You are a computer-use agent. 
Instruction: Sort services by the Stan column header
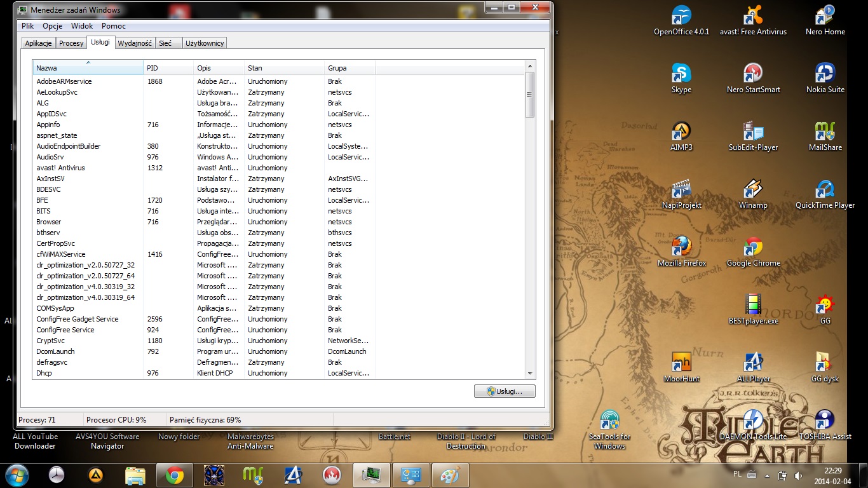coord(283,68)
